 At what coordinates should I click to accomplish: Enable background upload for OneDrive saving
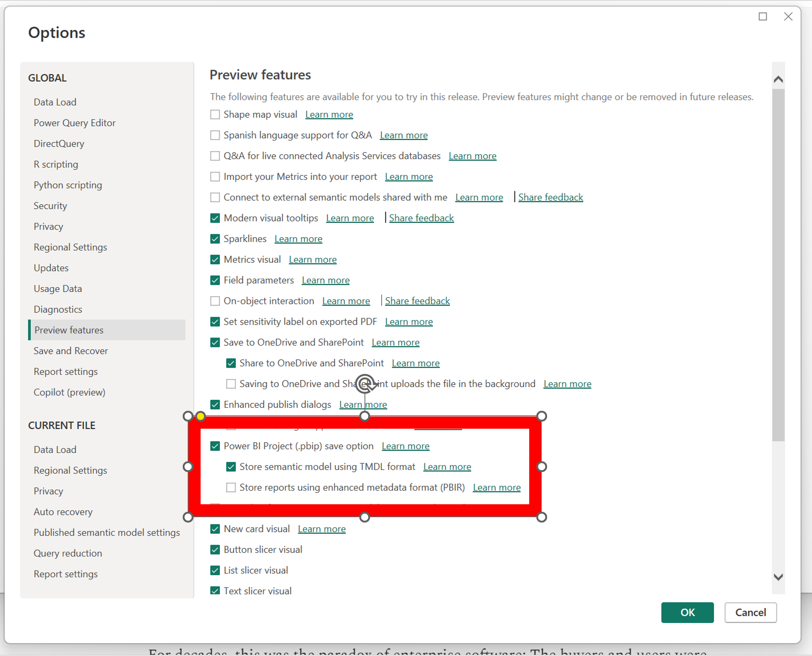231,384
